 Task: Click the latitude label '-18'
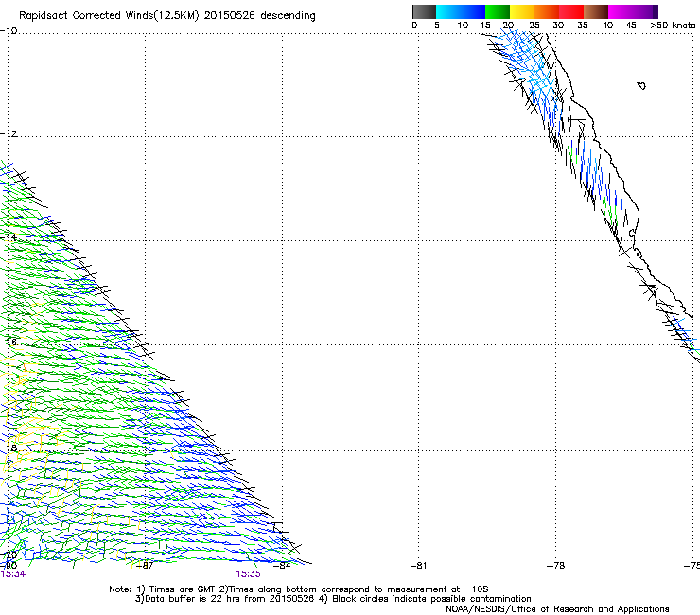point(9,448)
